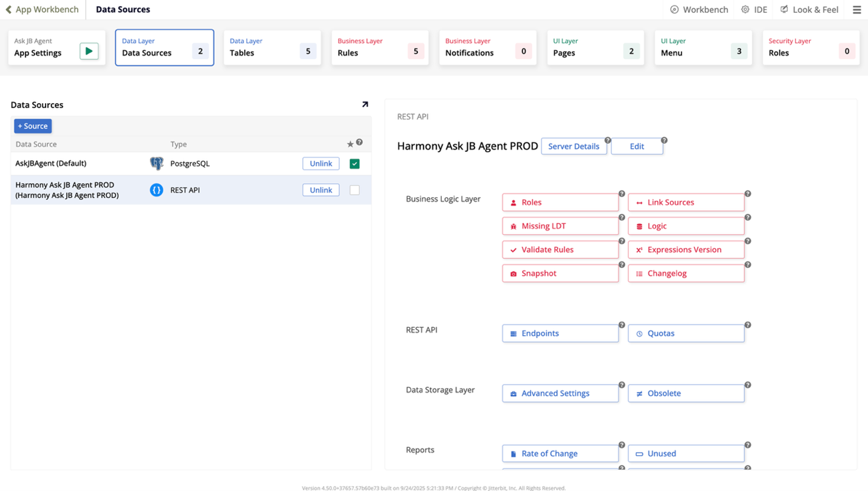This screenshot has height=491, width=868.
Task: Click the Validate Rules button
Action: (x=560, y=249)
